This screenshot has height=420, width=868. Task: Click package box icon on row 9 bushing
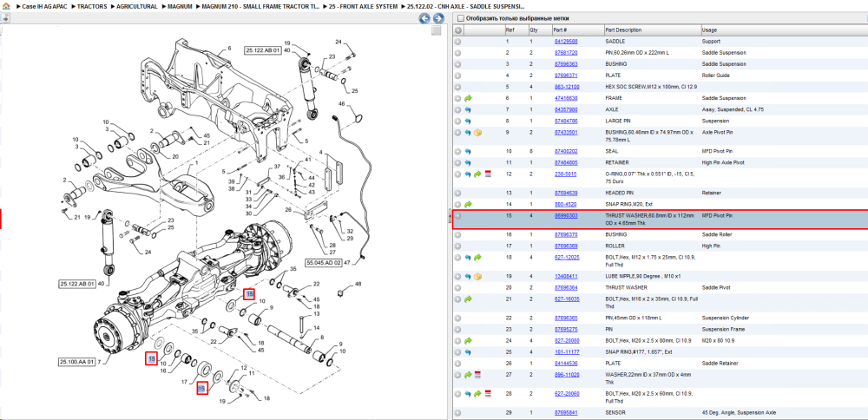pyautogui.click(x=477, y=132)
